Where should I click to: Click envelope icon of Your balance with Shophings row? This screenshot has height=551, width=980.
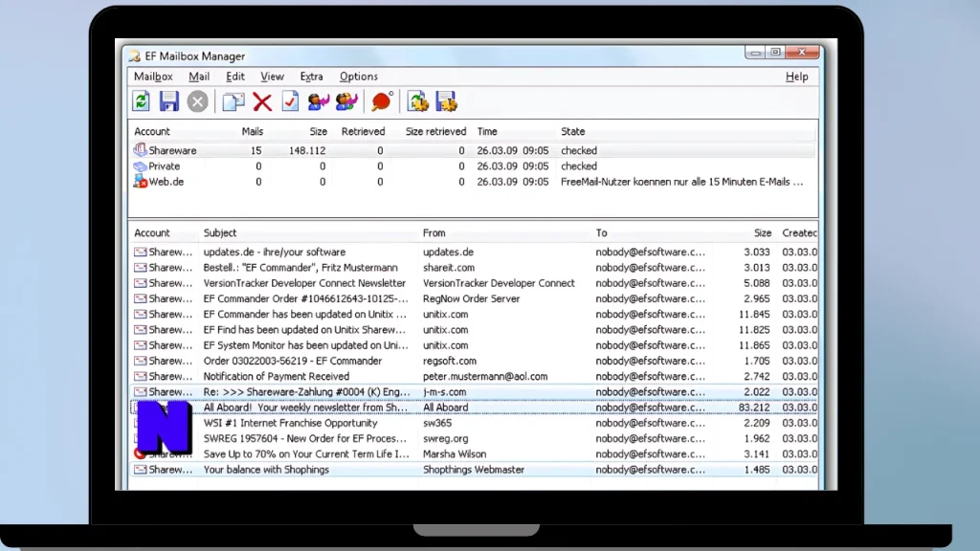140,469
